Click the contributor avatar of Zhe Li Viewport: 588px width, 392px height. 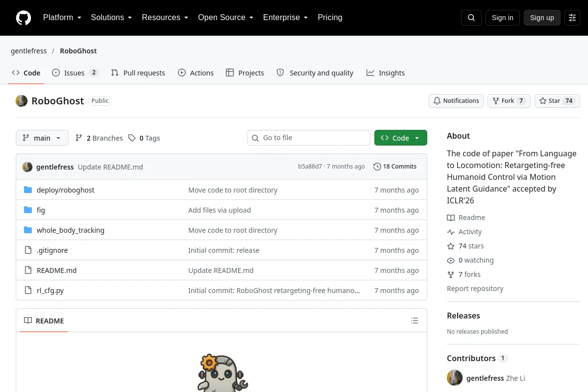455,378
